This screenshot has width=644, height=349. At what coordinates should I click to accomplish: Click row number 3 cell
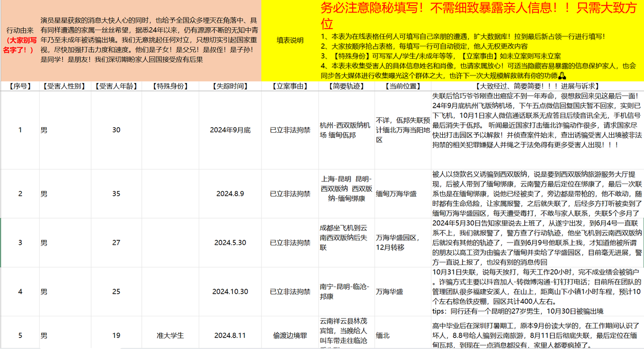click(x=20, y=243)
